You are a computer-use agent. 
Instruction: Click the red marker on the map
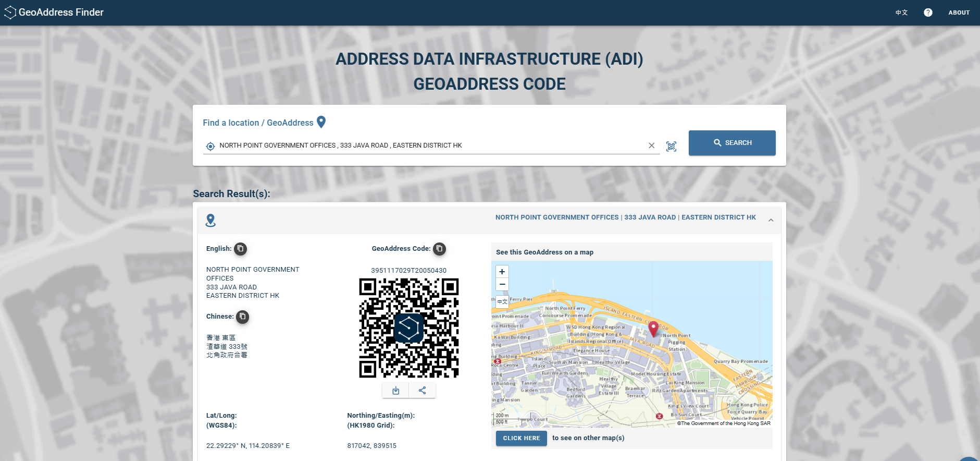click(x=653, y=329)
